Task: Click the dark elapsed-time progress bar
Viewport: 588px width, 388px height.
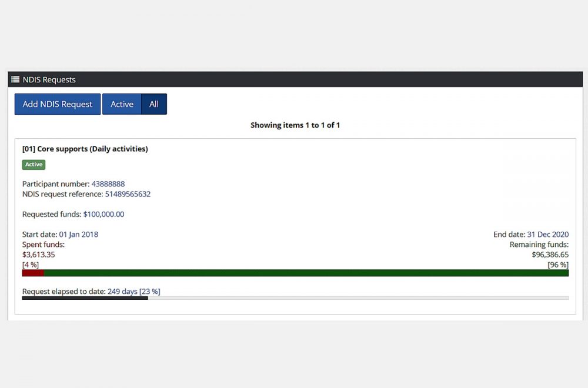Action: tap(85, 299)
